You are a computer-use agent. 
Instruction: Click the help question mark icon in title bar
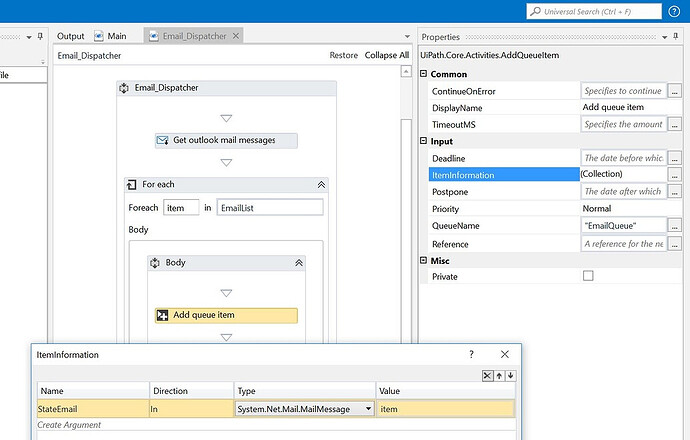click(x=674, y=11)
